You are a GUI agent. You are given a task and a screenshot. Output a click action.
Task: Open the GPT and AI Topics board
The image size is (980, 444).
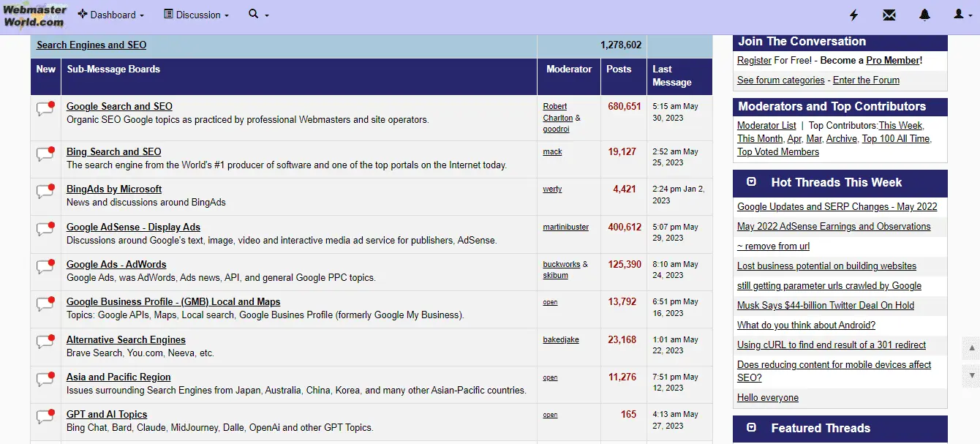[x=107, y=415]
